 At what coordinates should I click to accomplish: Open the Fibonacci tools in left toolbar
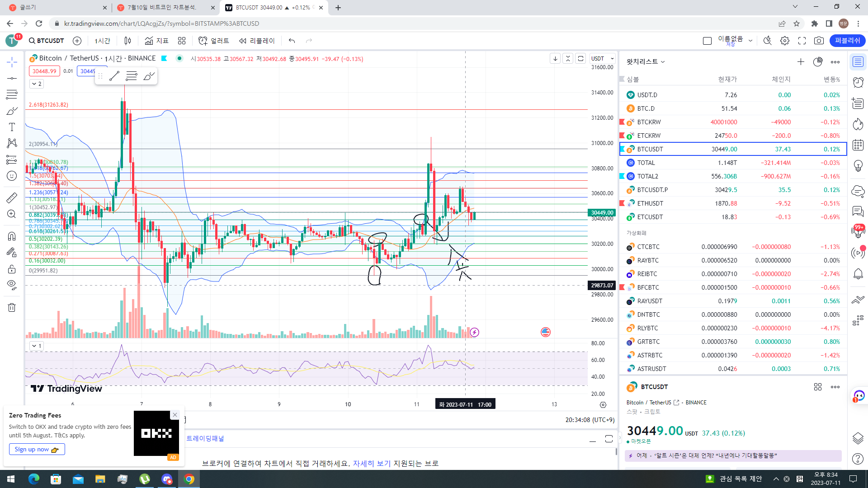tap(12, 94)
